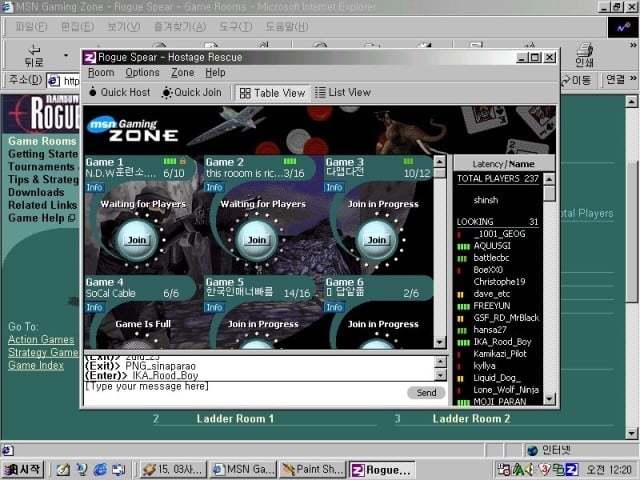The image size is (640, 480).
Task: Open the 파일(F) menu in Internet Explorer
Action: (x=31, y=27)
